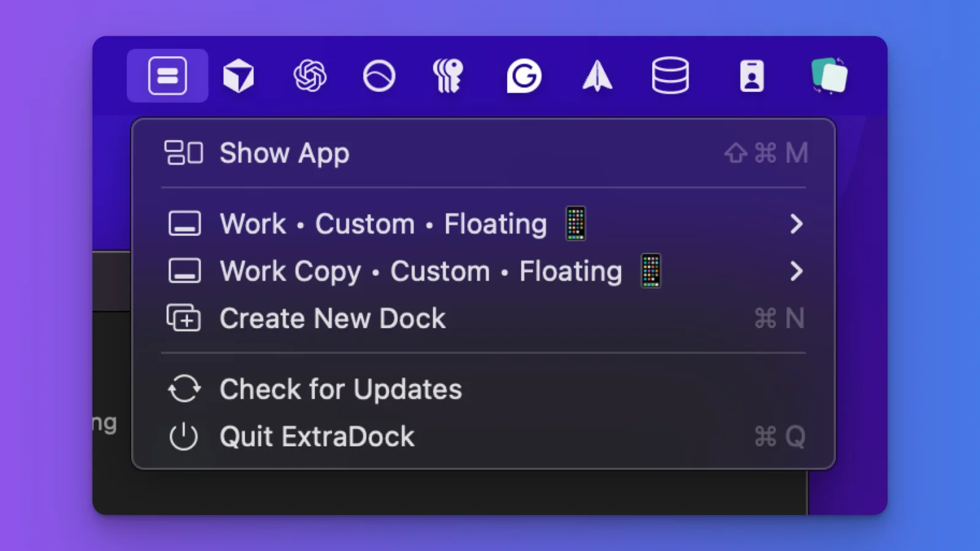Image resolution: width=980 pixels, height=551 pixels.
Task: Choose Create New Dock
Action: pos(484,318)
